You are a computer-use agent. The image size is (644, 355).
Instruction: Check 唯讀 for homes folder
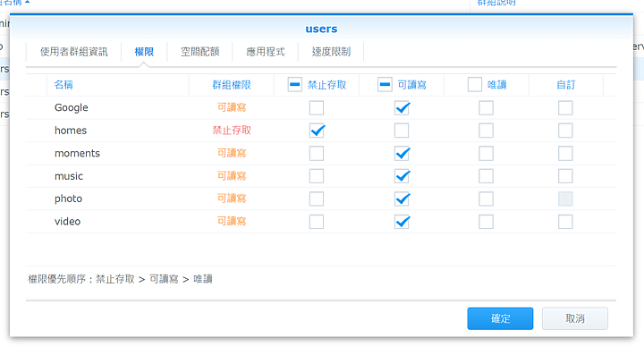tap(486, 131)
